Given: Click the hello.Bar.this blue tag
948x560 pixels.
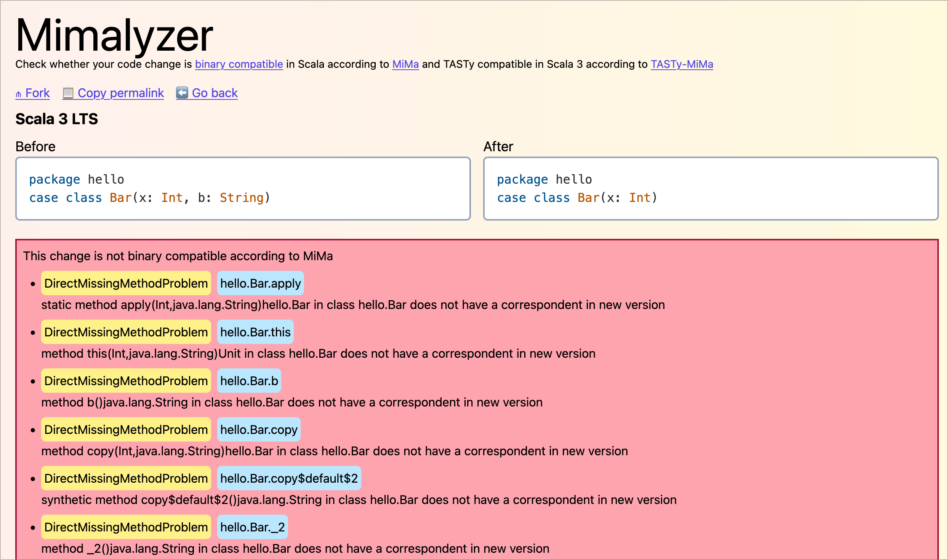Looking at the screenshot, I should click(255, 332).
